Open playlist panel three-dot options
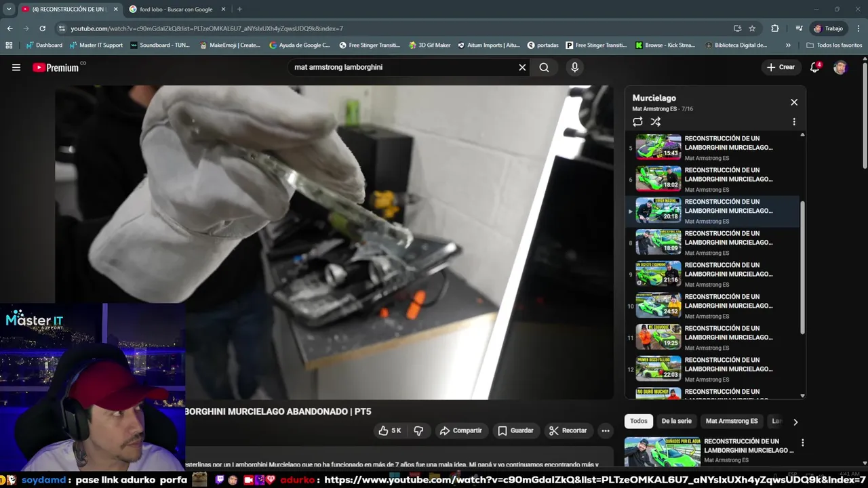The image size is (868, 488). (794, 122)
